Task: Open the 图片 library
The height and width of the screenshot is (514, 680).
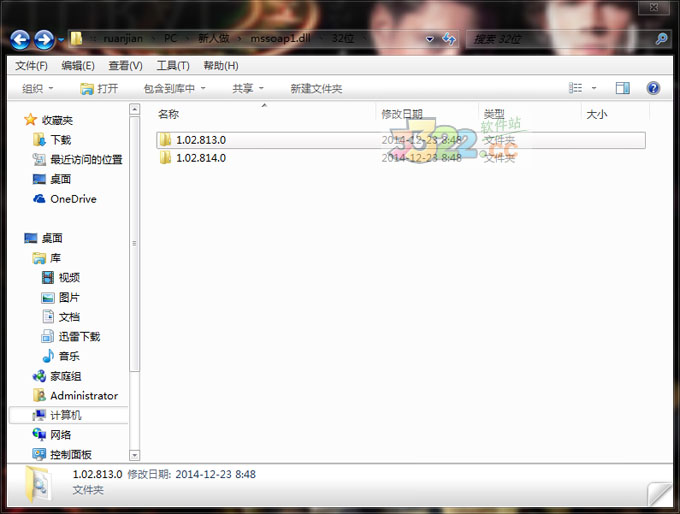Action: (69, 297)
